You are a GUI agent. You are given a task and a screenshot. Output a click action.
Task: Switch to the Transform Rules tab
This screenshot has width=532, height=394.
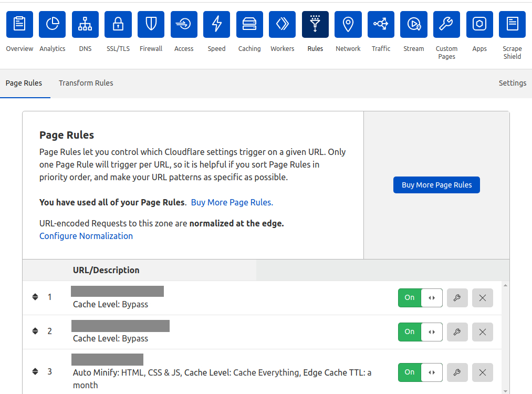point(86,83)
